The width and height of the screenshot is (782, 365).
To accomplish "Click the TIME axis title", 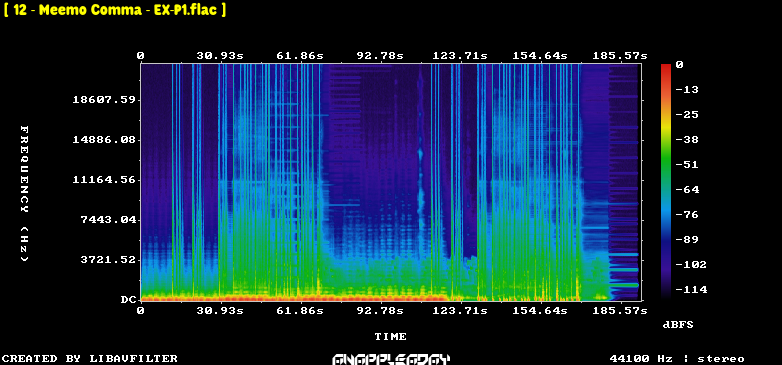I will pyautogui.click(x=391, y=337).
